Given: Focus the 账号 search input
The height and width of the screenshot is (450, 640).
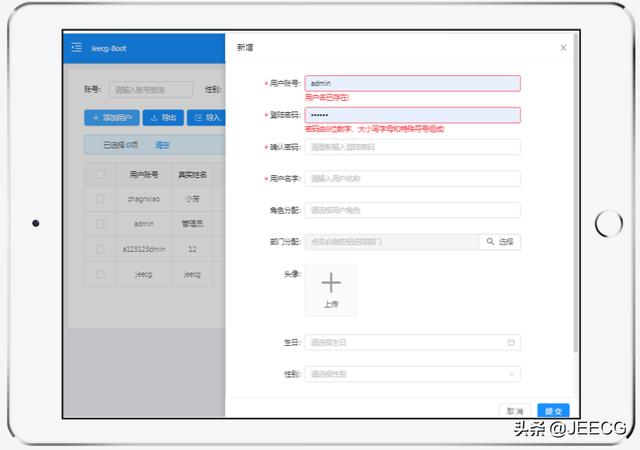Looking at the screenshot, I should pyautogui.click(x=151, y=89).
